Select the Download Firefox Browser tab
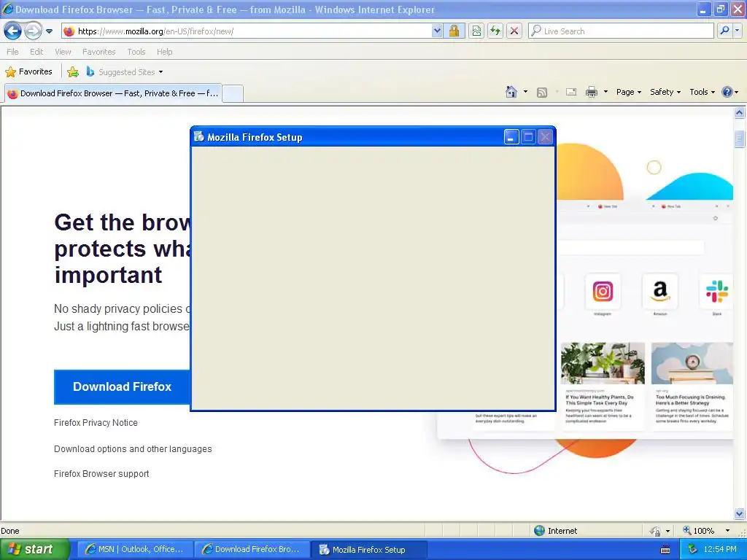 point(113,93)
